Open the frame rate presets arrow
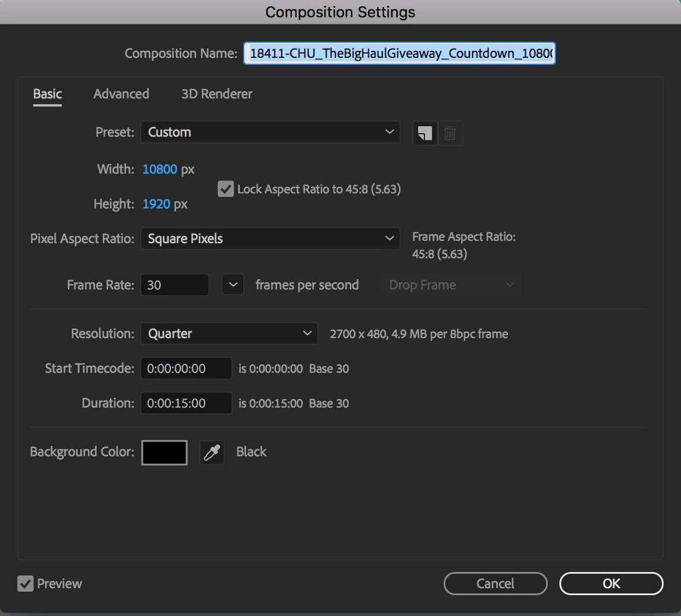The image size is (681, 616). pos(233,285)
